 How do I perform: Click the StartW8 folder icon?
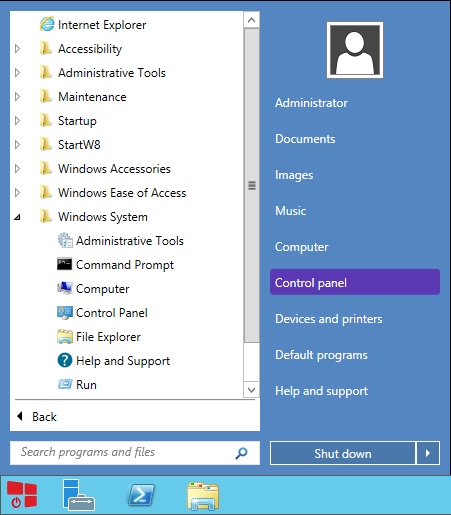[x=46, y=145]
